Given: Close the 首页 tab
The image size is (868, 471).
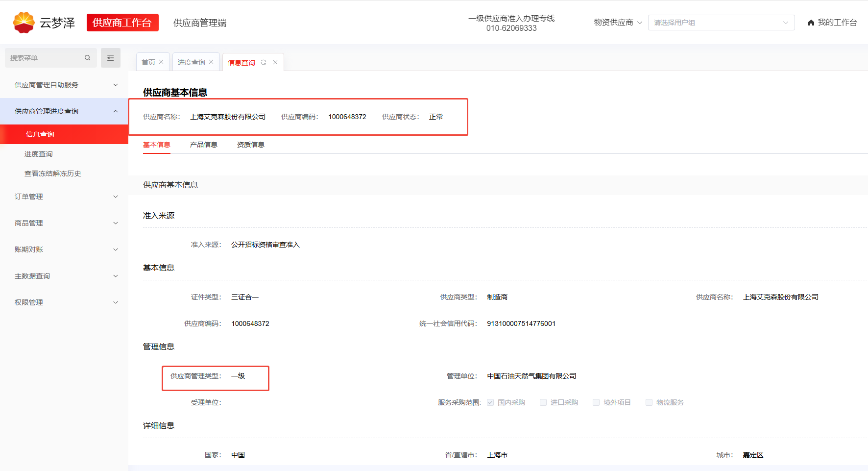Looking at the screenshot, I should tap(161, 62).
